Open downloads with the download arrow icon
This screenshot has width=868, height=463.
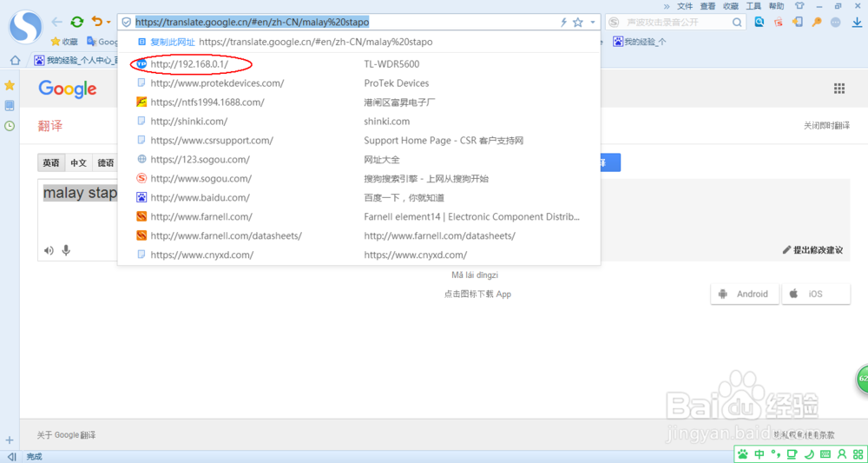856,23
